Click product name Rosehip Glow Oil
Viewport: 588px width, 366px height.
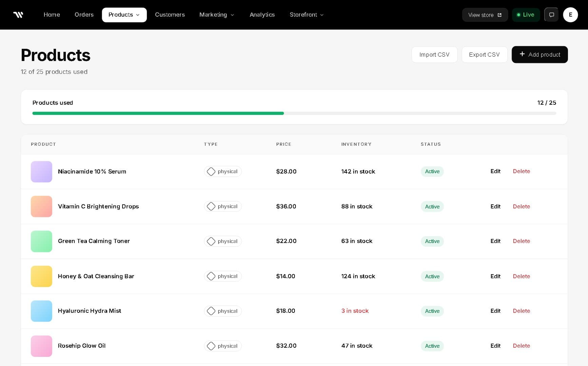pyautogui.click(x=82, y=346)
